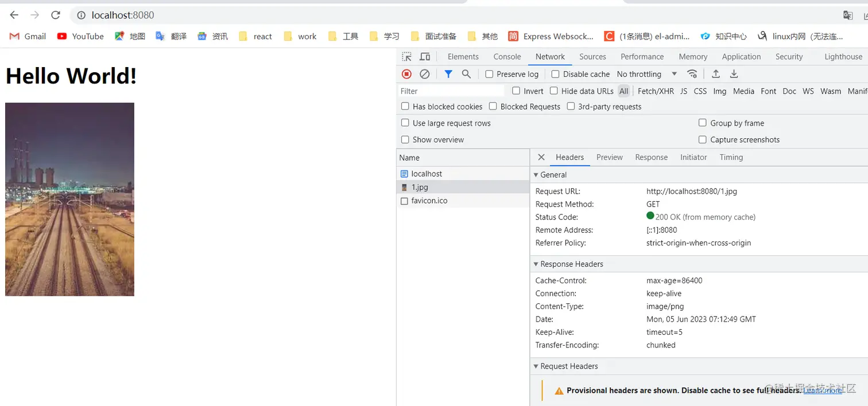Viewport: 868px width, 406px height.
Task: Check the Blocked Requests checkbox
Action: pos(493,106)
